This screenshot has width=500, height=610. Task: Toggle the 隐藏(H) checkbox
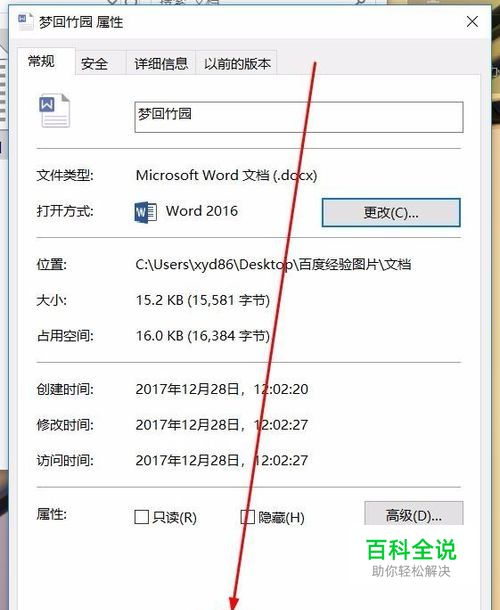click(248, 517)
